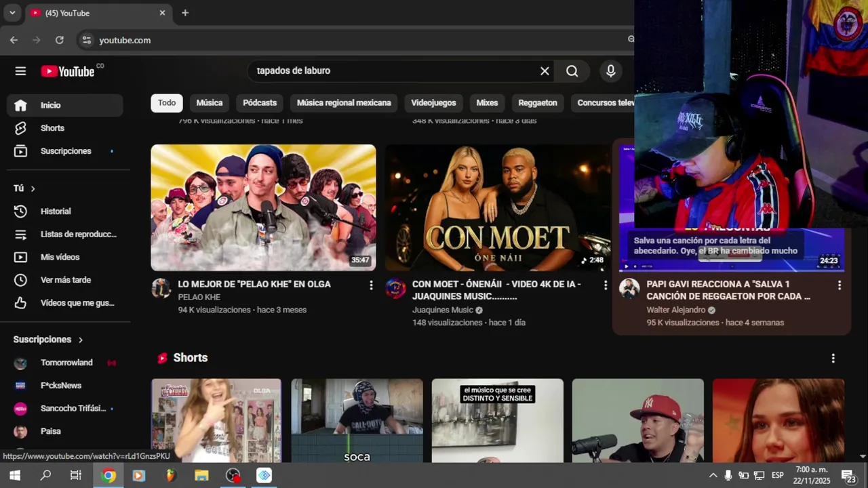Go to Juaquines Music channel name link
The height and width of the screenshot is (488, 868).
click(x=443, y=310)
